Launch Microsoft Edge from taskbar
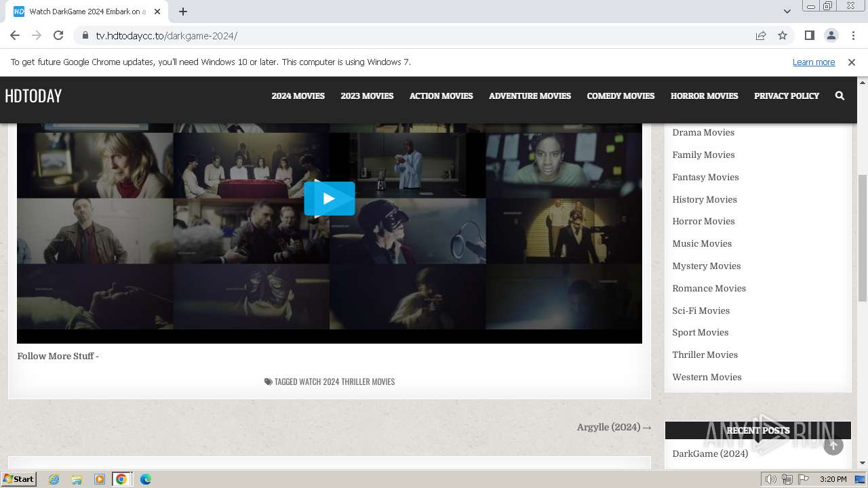This screenshot has height=488, width=868. pyautogui.click(x=146, y=479)
